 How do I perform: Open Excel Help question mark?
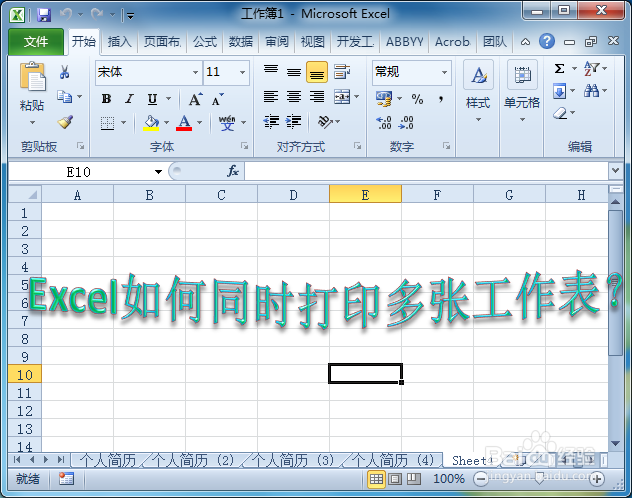click(547, 41)
